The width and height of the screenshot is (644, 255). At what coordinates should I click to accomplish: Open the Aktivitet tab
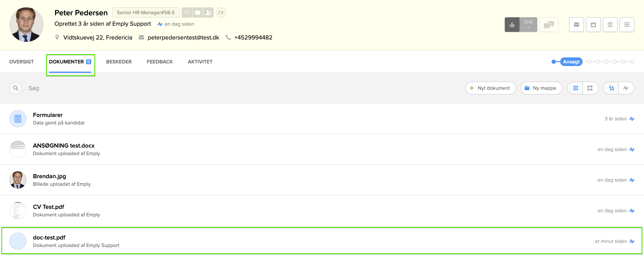point(200,62)
